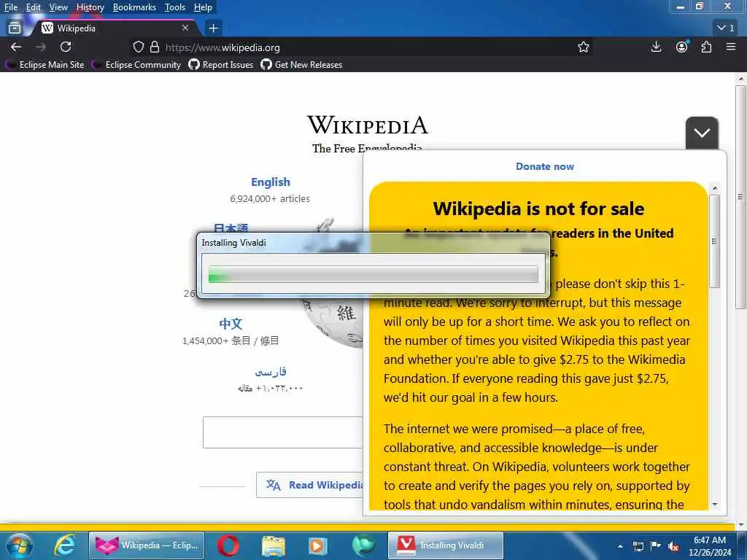Click the "6,924,000+ articles" count text
Screen dimensions: 747x560
point(270,198)
